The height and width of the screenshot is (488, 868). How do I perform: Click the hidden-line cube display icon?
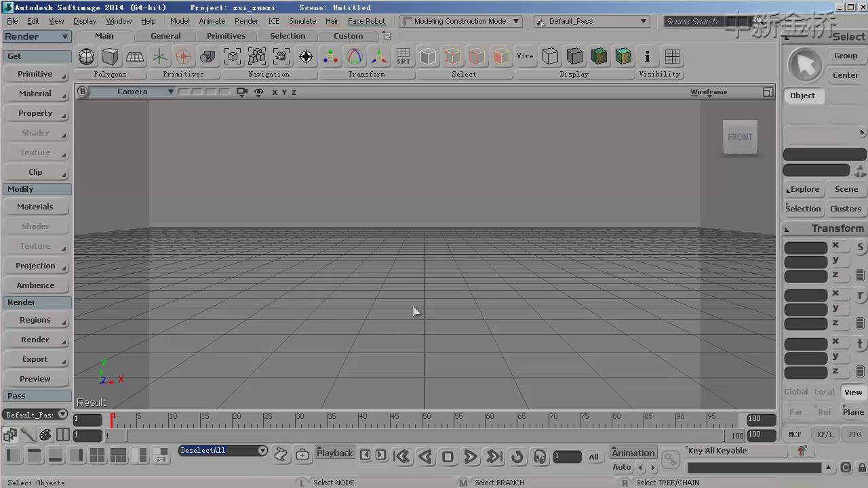tap(550, 56)
